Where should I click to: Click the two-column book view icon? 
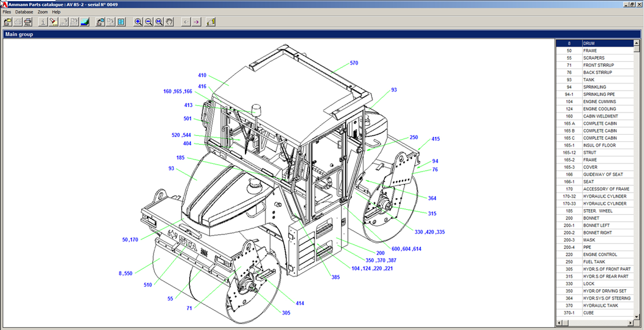(x=121, y=22)
